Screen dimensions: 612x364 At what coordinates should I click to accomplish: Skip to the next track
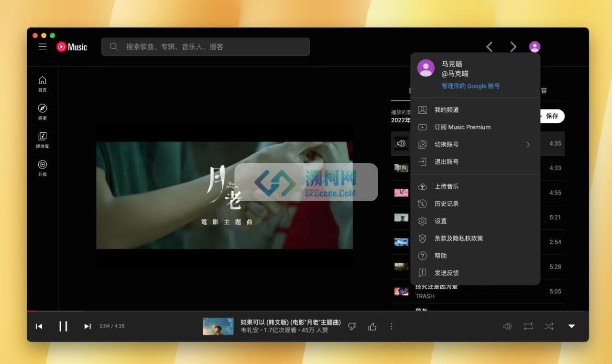point(87,326)
